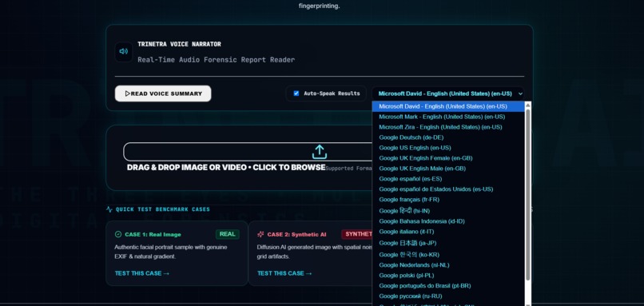
Task: Click the pulse icon beside Quick Test Benchmark Cases
Action: pyautogui.click(x=109, y=209)
